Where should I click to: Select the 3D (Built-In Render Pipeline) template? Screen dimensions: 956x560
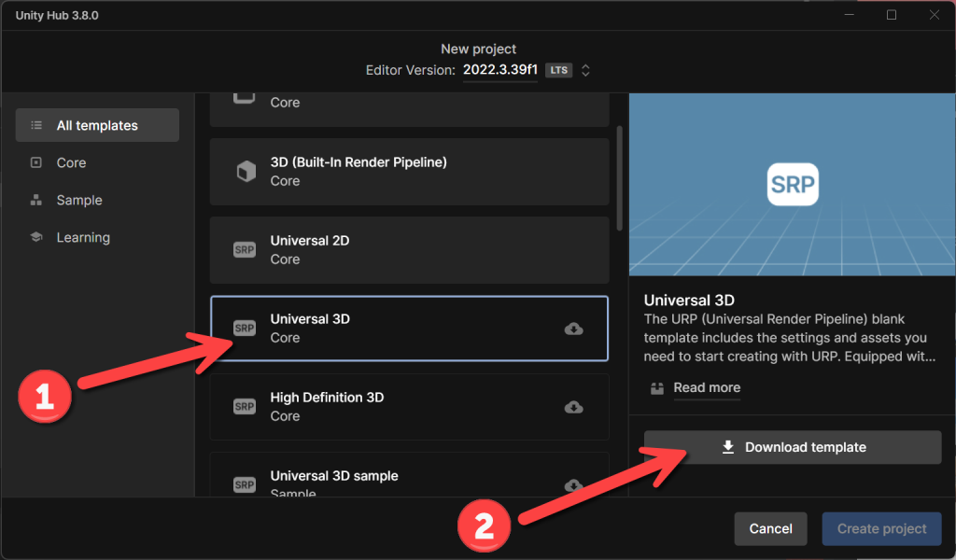[409, 171]
